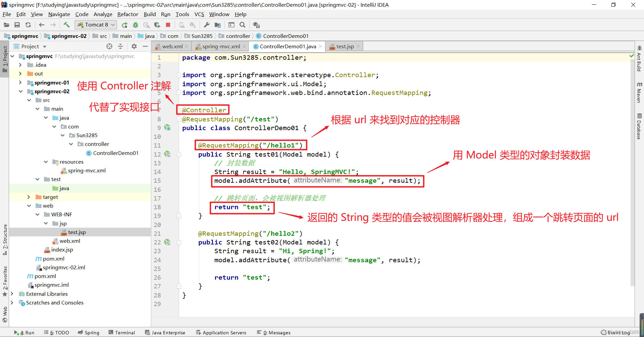Screen dimensions: 644x337
Task: Open the File menu
Action: pyautogui.click(x=7, y=14)
